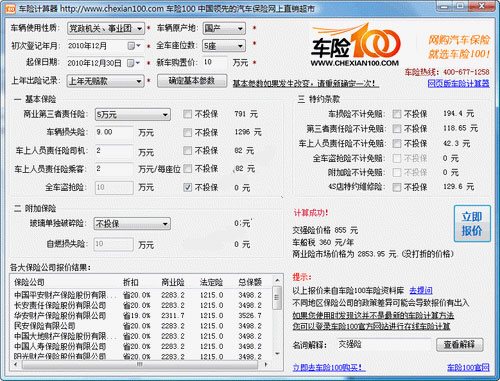Open the 车辆使用性质 dropdown
The image size is (500, 381).
pos(106,29)
